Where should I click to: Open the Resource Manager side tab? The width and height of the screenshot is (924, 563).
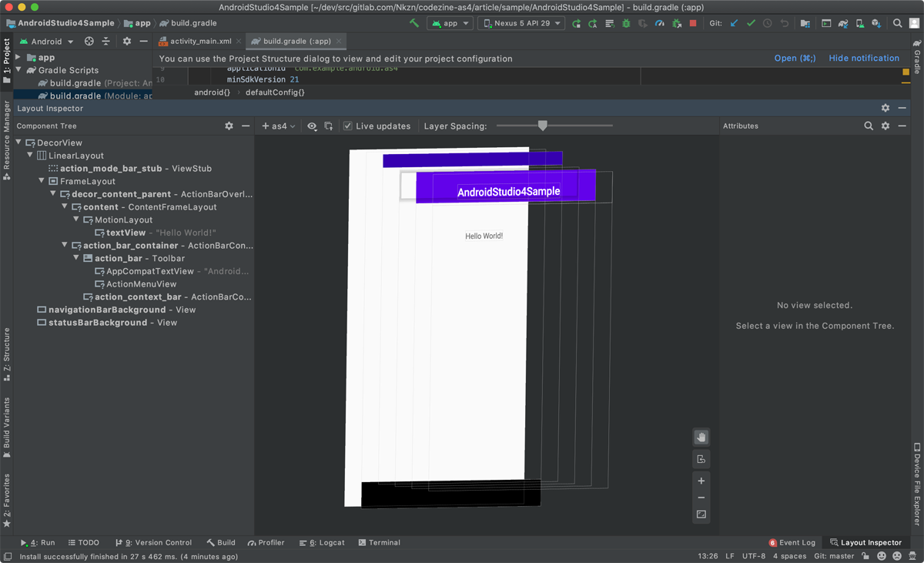click(7, 139)
